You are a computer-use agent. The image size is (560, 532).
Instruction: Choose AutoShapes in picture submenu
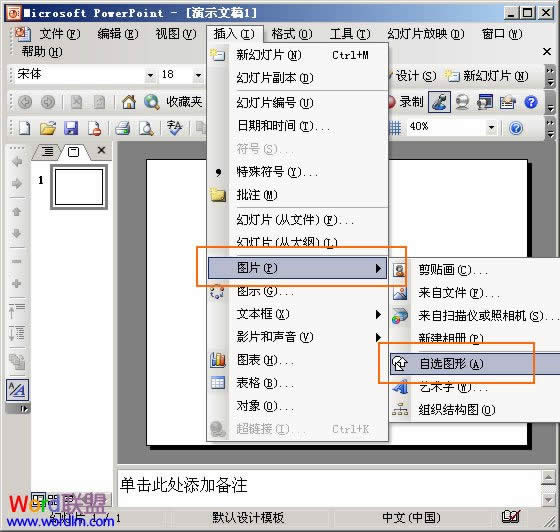tap(475, 364)
